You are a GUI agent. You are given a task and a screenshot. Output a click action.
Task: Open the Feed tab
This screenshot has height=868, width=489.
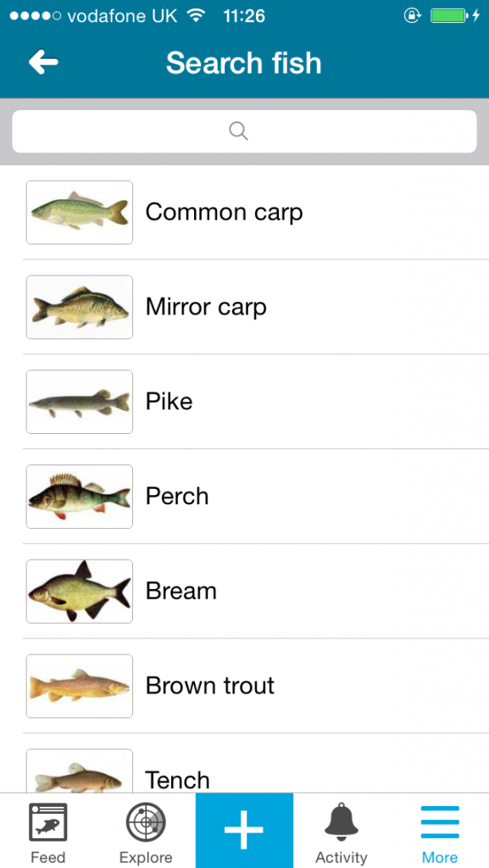point(48,832)
